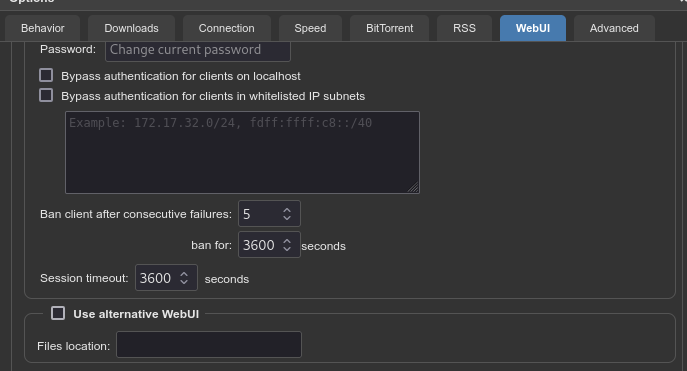Switch to the RSS tab
Screen dimensions: 687x371
[x=464, y=28]
